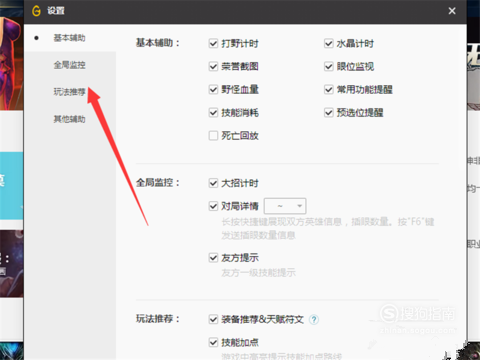Toggle 常用功能提醒 checkbox
This screenshot has width=480, height=360.
329,89
